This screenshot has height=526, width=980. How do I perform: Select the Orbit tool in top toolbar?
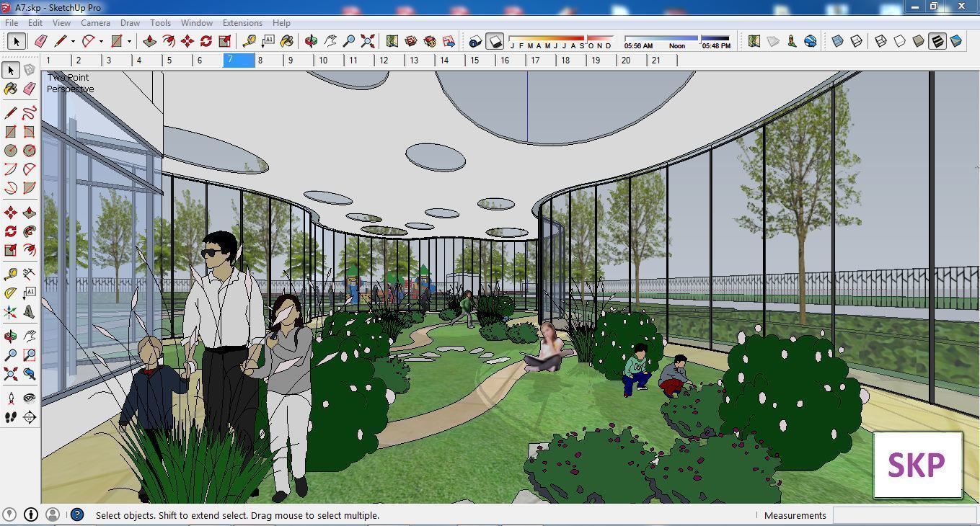[312, 41]
